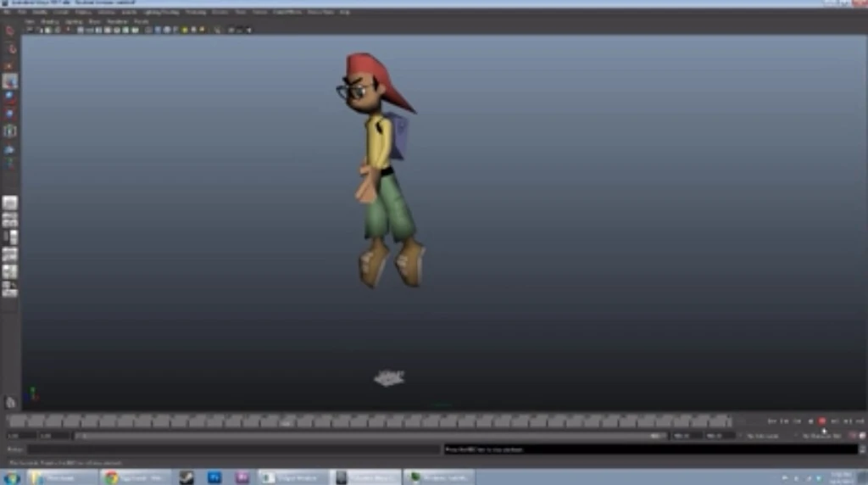Open the viewport Shading menu
Image resolution: width=868 pixels, height=485 pixels.
coord(49,21)
